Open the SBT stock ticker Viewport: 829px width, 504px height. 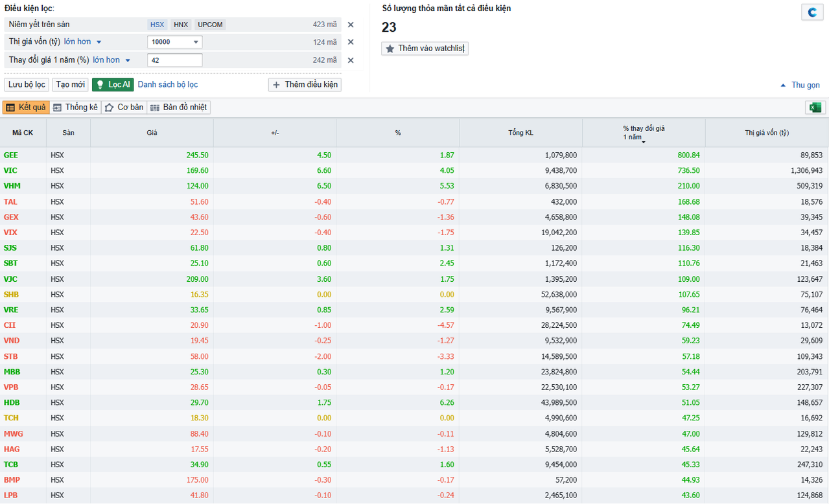(10, 264)
